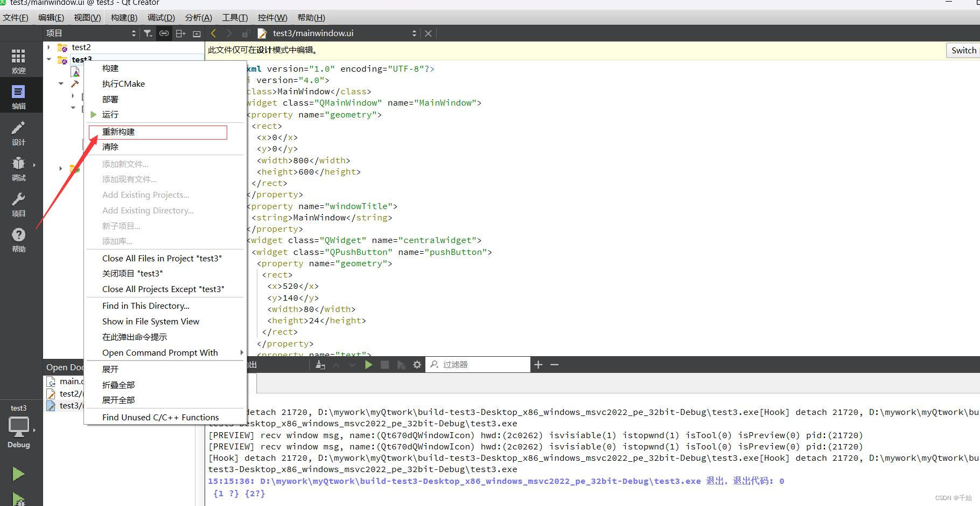
Task: Click the document icon before test3/mainwindow.ui
Action: [x=262, y=33]
